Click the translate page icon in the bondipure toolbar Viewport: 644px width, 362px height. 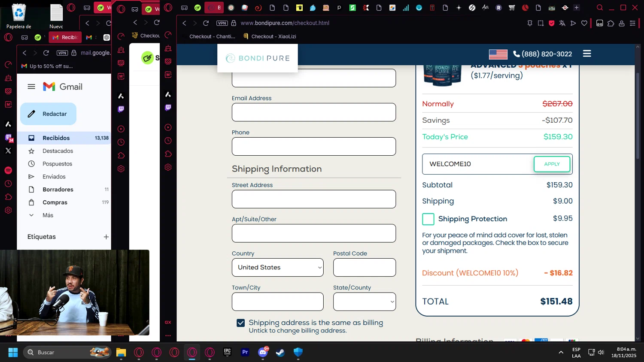click(x=562, y=23)
